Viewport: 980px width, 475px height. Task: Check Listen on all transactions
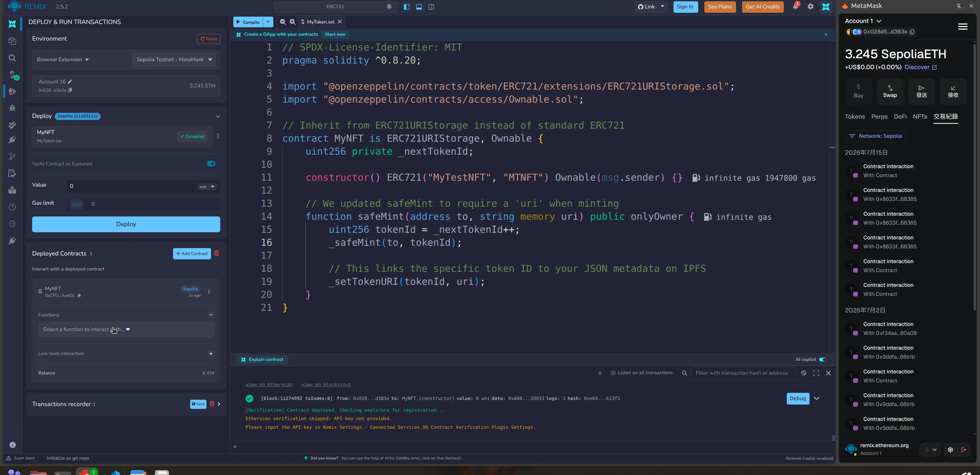click(x=613, y=373)
